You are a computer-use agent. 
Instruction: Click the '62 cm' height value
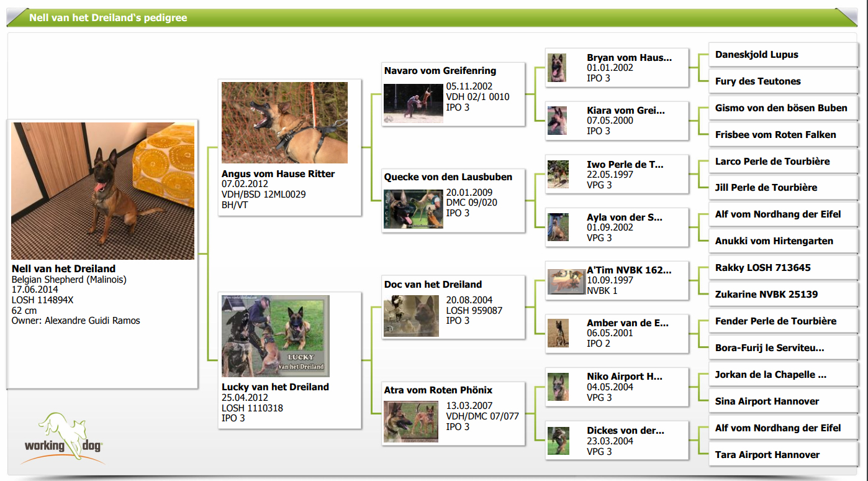point(24,310)
